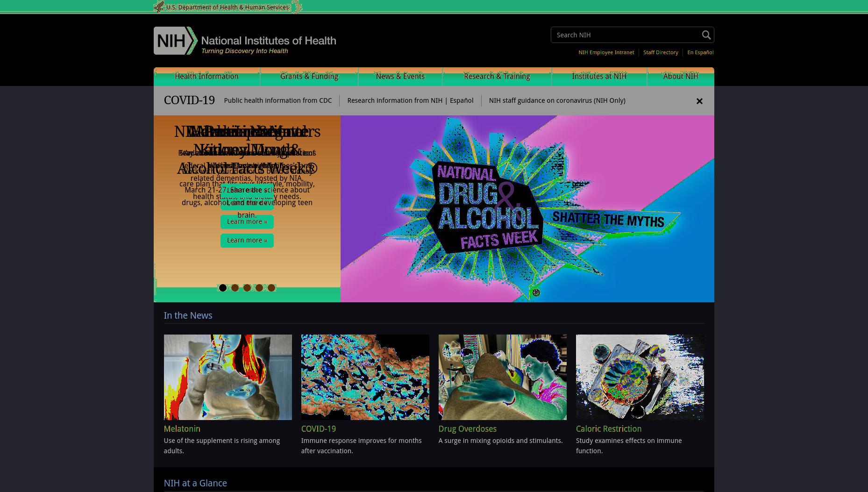Click the COVID-19 banner title text
Viewport: 868px width, 492px height.
coord(189,100)
